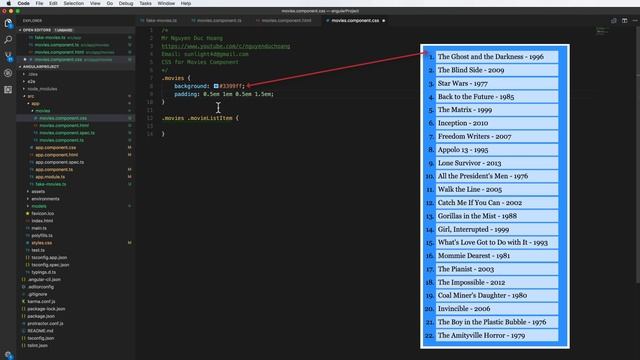Open the File menu

[x=39, y=3]
